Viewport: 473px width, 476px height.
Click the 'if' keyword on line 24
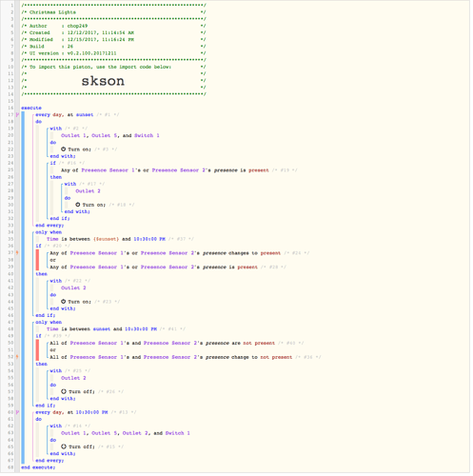pos(52,163)
